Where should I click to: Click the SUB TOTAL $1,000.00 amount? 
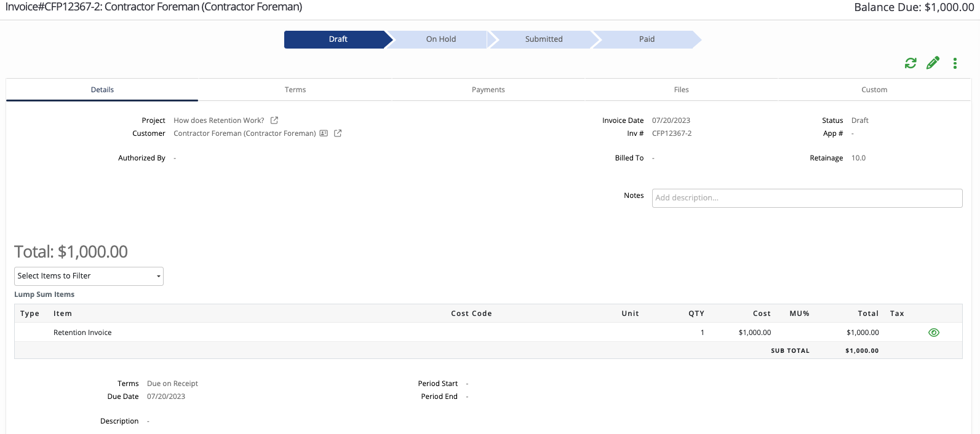coord(862,351)
